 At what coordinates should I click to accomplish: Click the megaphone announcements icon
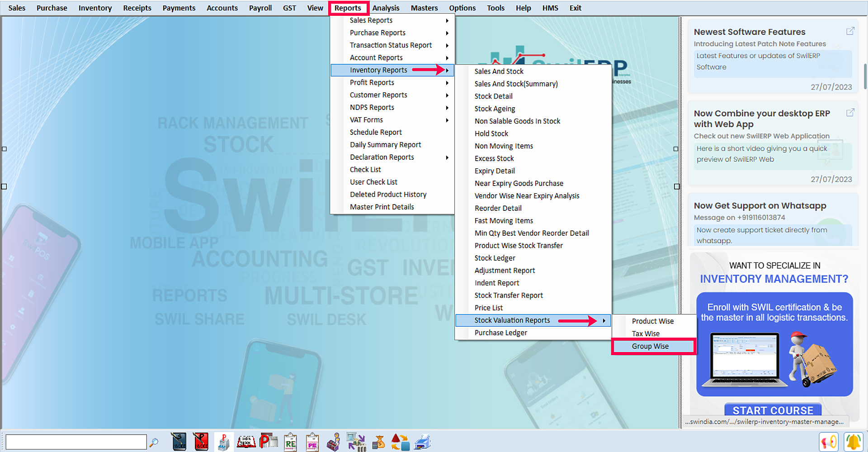pos(829,442)
